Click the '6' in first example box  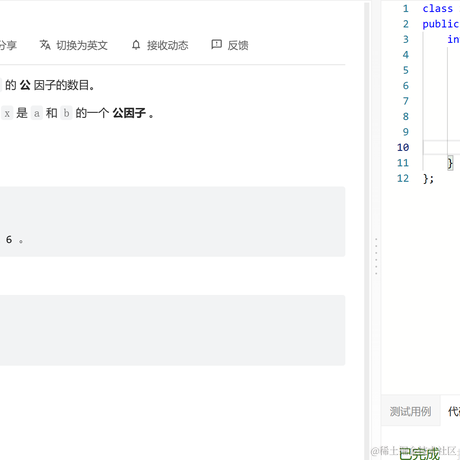pyautogui.click(x=9, y=240)
